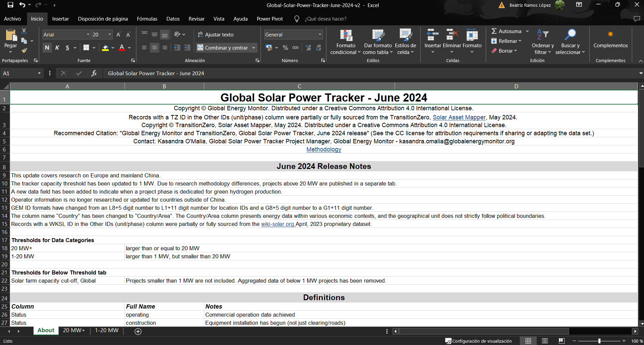Viewport: 644px width, 345px height.
Task: Expand the number format dropdown showing General
Action: (x=320, y=34)
